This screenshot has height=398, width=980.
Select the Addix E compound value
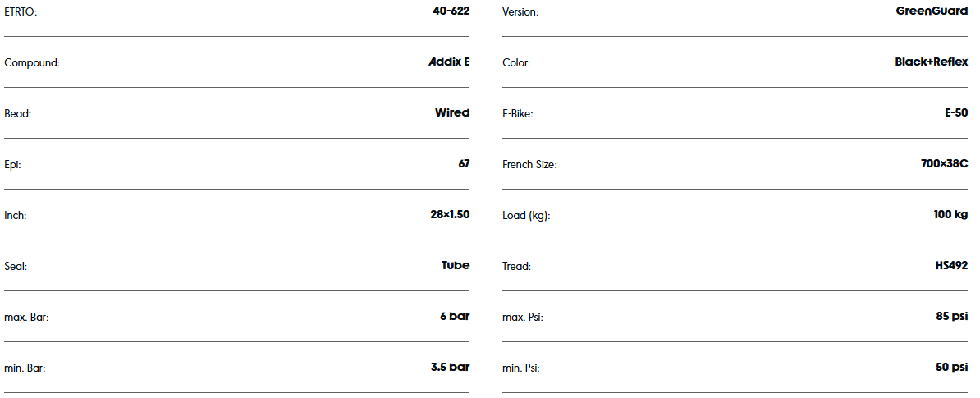(x=449, y=62)
